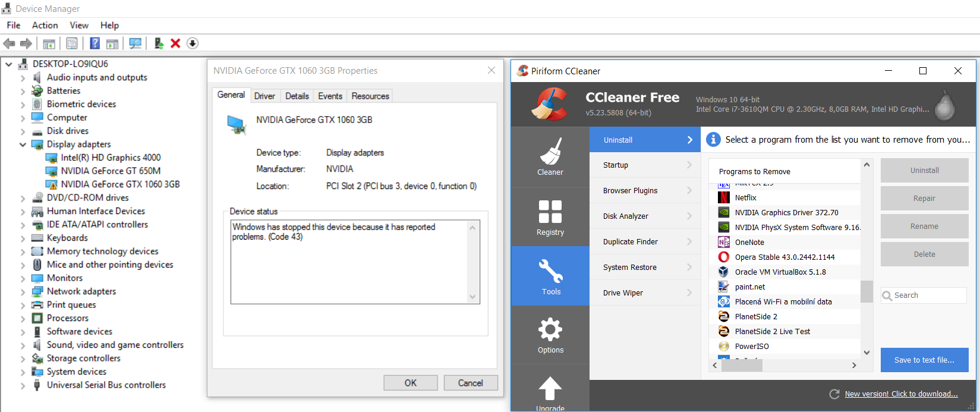Open the Resources tab in Properties
Screen dimensions: 980x412
point(370,96)
